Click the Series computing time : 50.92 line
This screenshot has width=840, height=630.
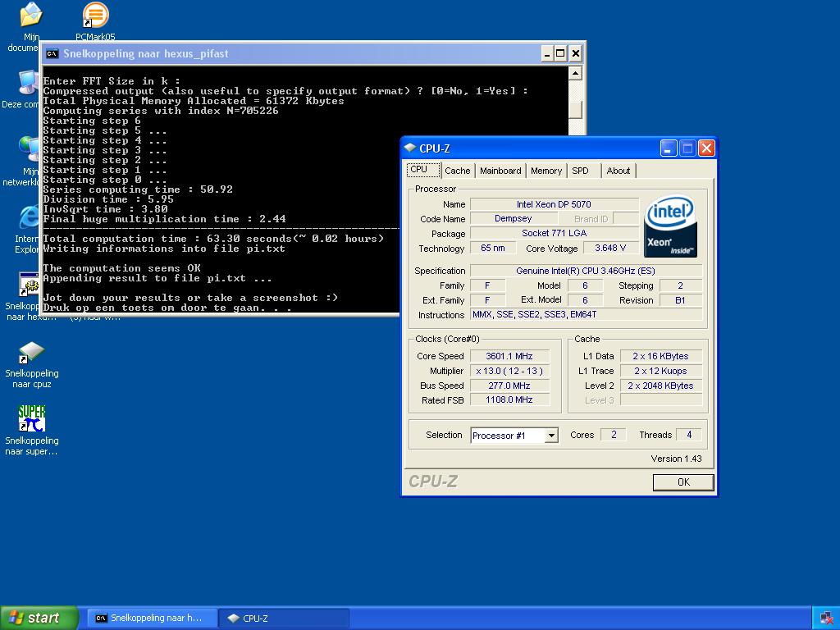pyautogui.click(x=138, y=189)
